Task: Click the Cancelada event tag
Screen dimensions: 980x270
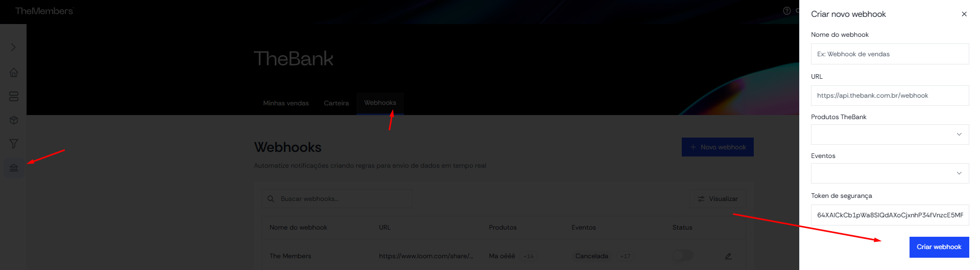Action: (591, 256)
